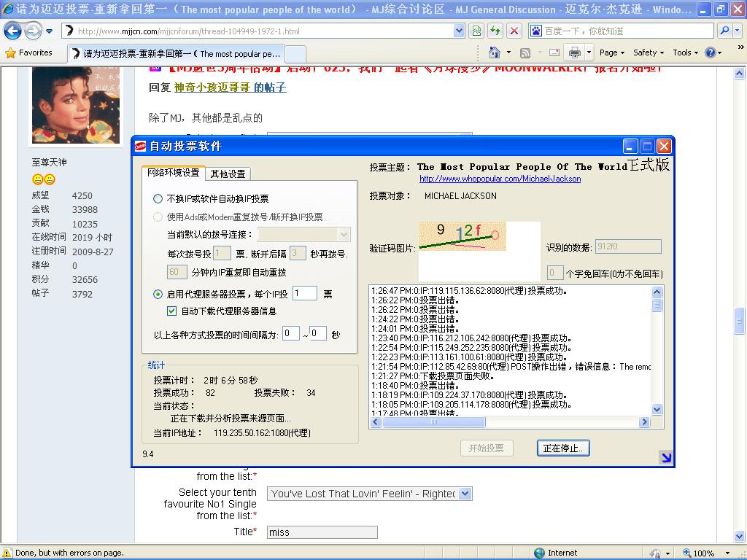The height and width of the screenshot is (560, 747).
Task: Click the Title input field
Action: (x=322, y=532)
